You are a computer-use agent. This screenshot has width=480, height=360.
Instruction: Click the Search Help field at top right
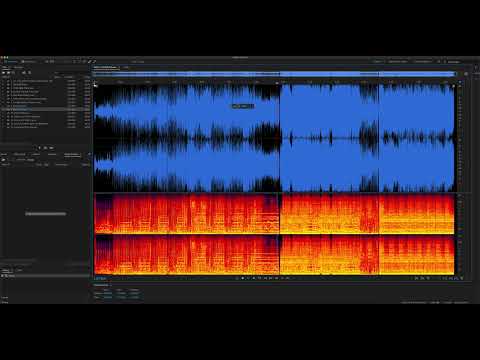454,62
